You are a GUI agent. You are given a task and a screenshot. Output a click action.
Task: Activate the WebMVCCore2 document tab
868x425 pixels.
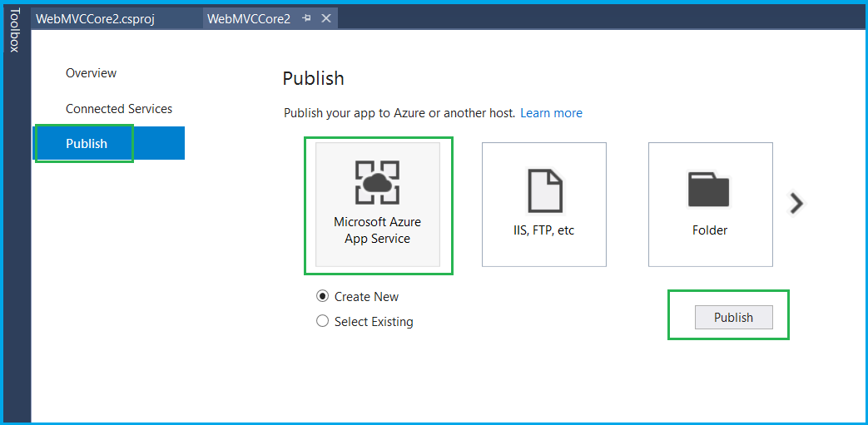[249, 19]
